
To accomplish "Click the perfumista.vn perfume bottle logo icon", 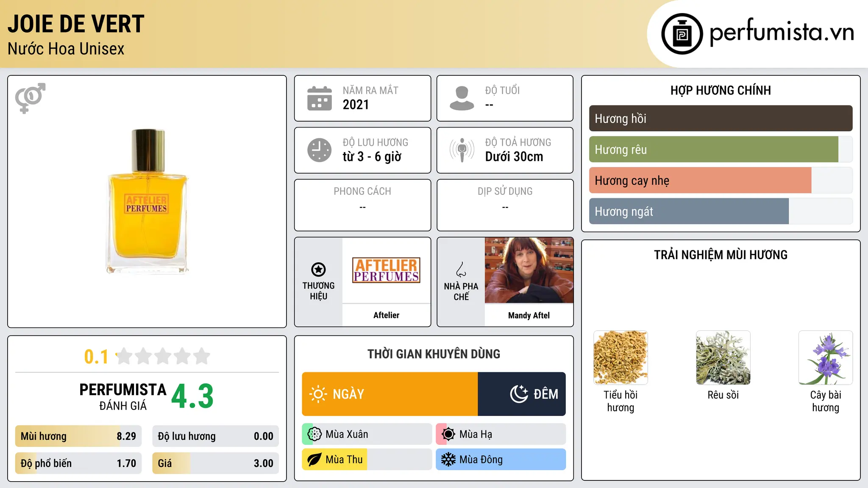I will point(682,34).
